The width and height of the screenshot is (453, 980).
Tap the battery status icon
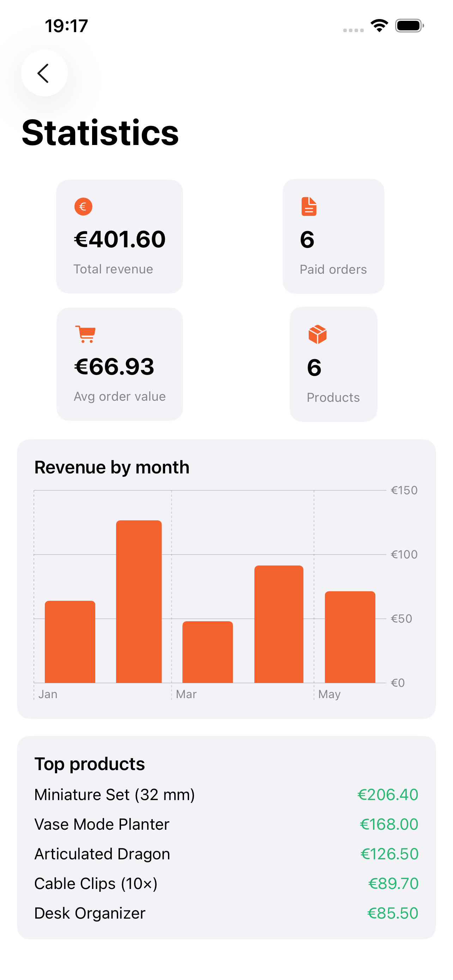click(x=410, y=26)
